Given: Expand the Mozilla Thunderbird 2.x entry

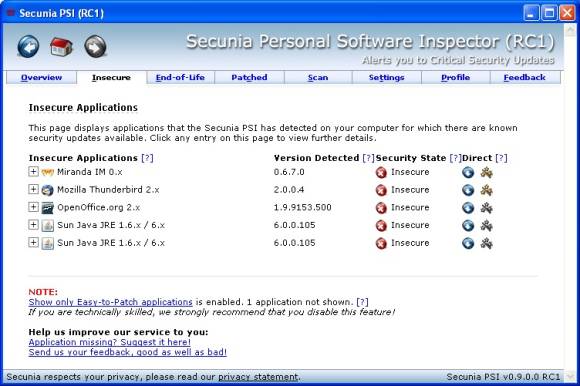Looking at the screenshot, I should click(x=33, y=189).
